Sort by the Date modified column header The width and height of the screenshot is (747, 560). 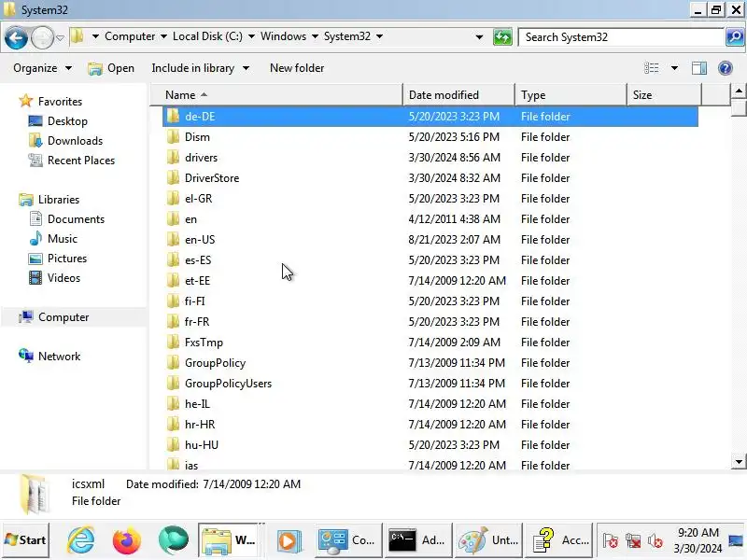coord(458,95)
